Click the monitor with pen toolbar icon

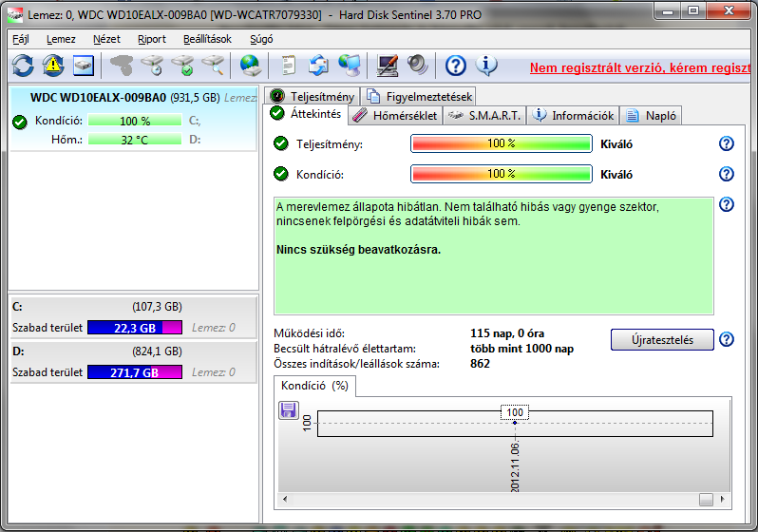387,66
